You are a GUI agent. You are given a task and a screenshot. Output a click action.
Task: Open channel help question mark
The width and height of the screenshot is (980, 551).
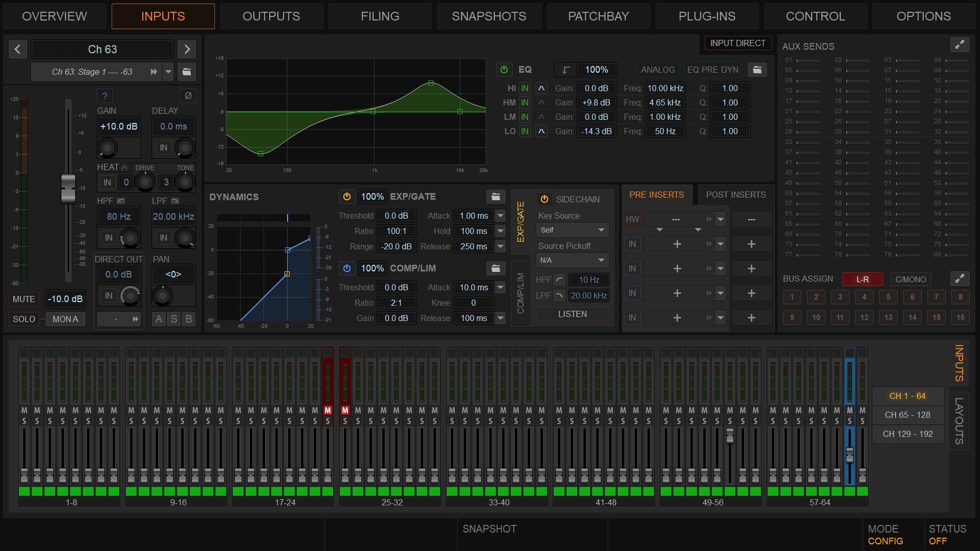coord(105,96)
